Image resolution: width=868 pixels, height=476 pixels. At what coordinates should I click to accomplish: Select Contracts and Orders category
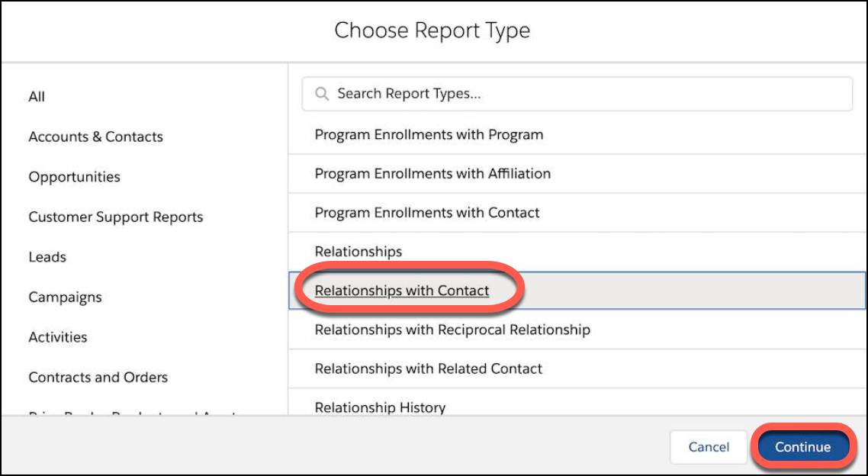point(98,377)
